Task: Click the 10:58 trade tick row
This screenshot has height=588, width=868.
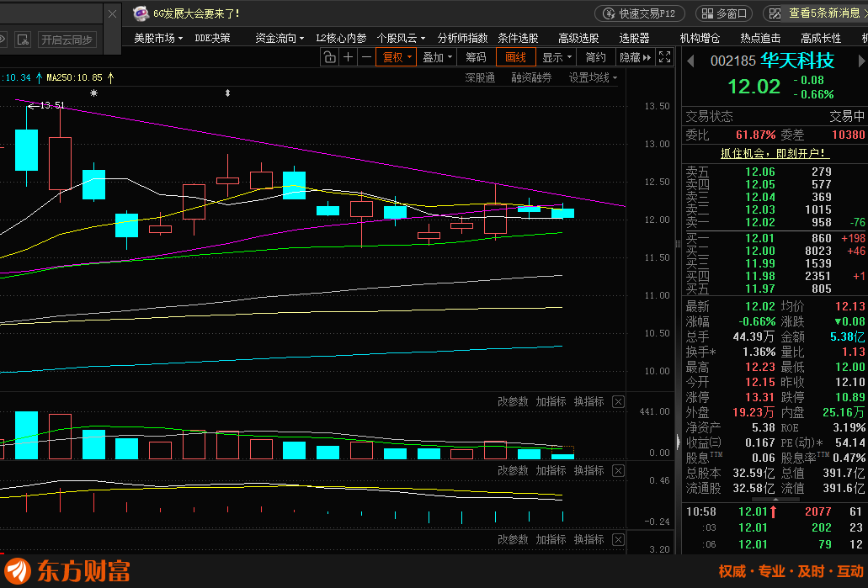Action: pyautogui.click(x=775, y=511)
